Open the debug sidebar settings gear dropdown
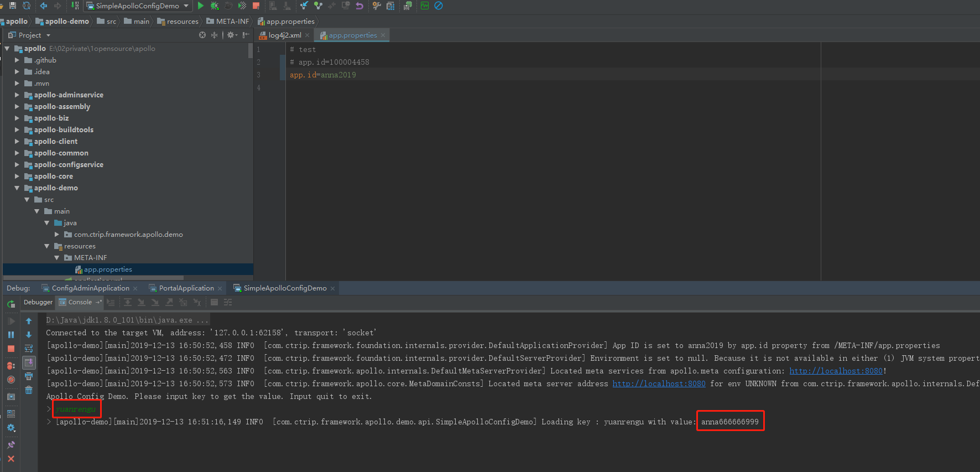 [11, 428]
